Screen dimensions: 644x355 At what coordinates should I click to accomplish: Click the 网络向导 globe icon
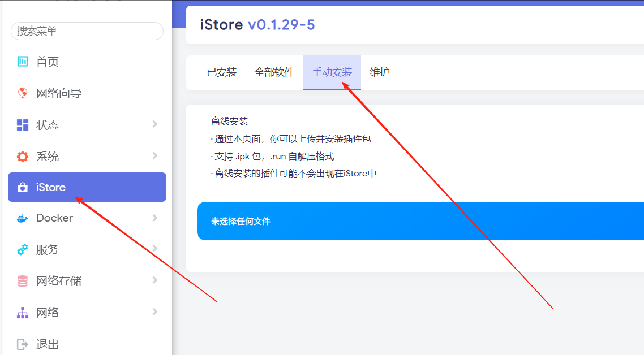[23, 93]
